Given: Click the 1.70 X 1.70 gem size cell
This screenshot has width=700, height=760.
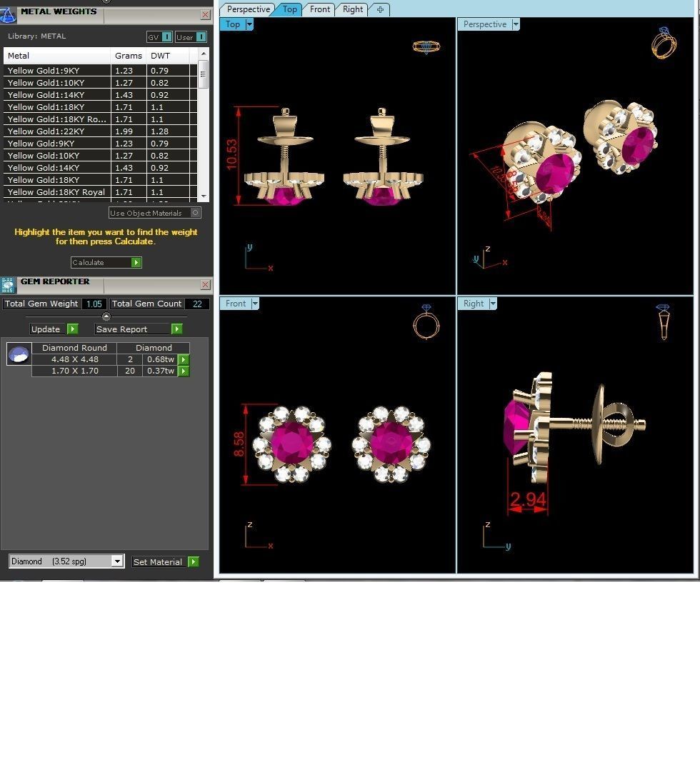Looking at the screenshot, I should (x=75, y=371).
